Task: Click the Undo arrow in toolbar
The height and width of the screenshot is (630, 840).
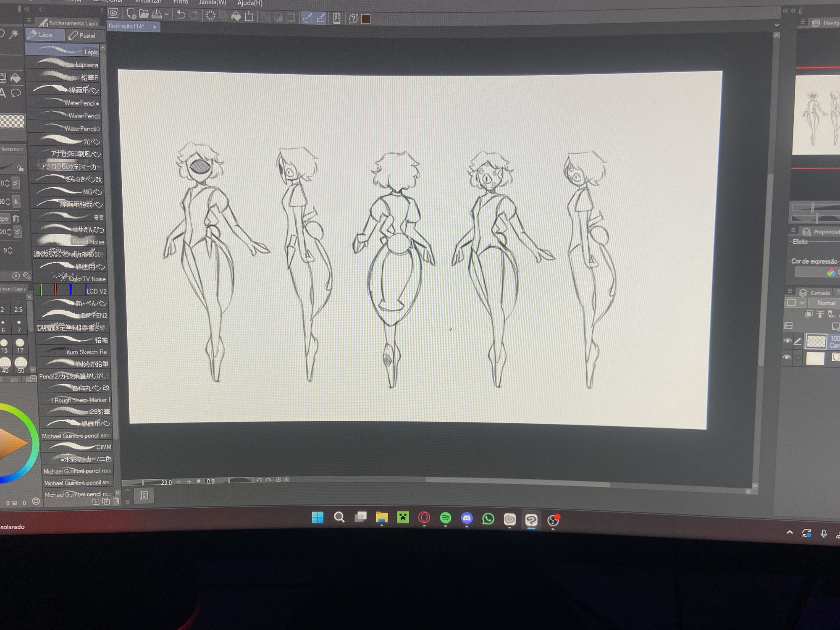Action: (181, 15)
